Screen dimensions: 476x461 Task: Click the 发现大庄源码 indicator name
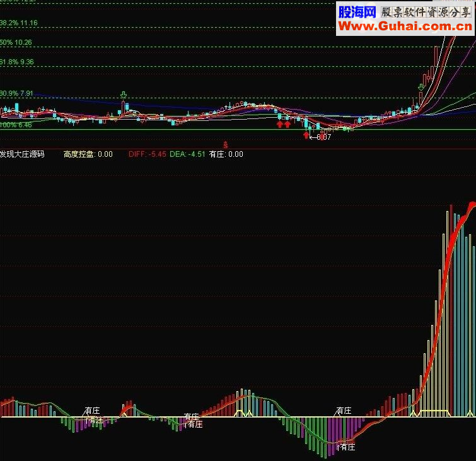[22, 154]
